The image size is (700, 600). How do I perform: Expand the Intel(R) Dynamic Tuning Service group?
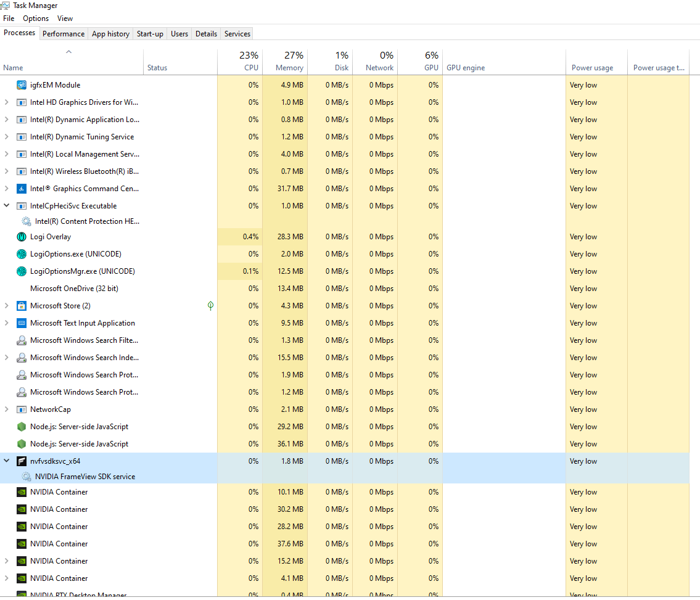7,137
